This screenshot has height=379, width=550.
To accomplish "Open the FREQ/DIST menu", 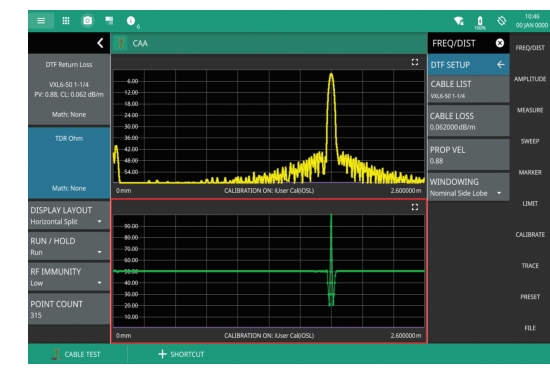I will click(x=530, y=48).
